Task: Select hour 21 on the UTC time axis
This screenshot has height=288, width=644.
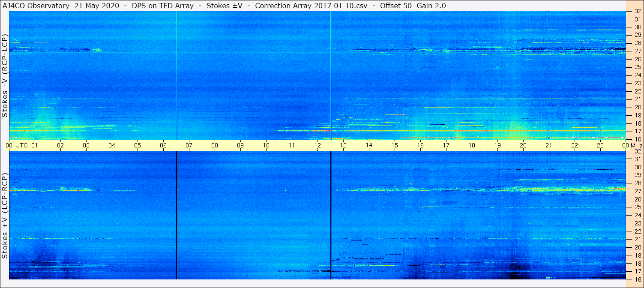Action: pos(549,145)
